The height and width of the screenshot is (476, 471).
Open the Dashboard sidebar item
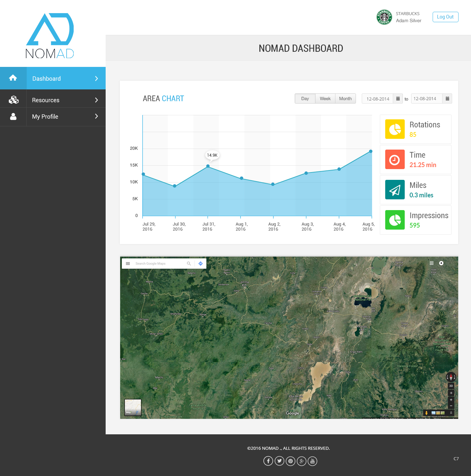pos(46,79)
